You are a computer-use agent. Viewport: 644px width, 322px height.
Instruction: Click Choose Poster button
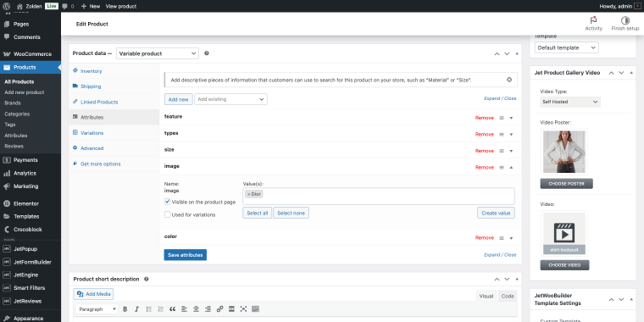tap(566, 184)
